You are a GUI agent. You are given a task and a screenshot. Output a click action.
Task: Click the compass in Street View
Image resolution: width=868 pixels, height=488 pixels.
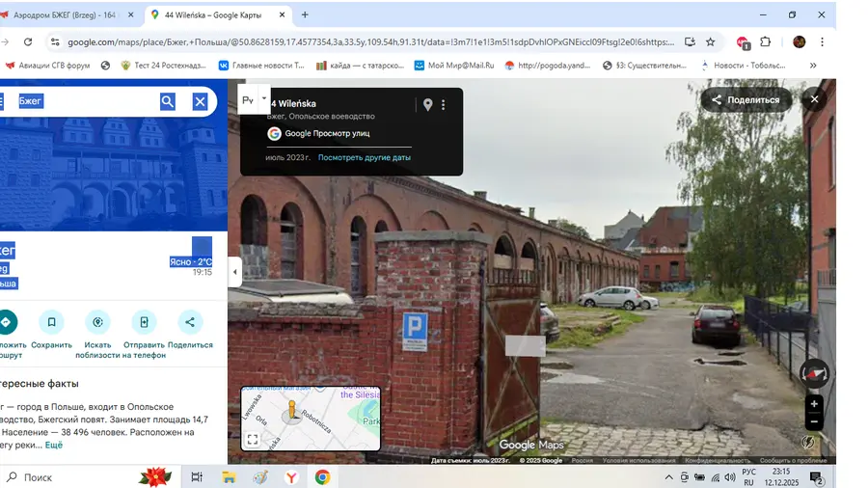click(x=815, y=373)
